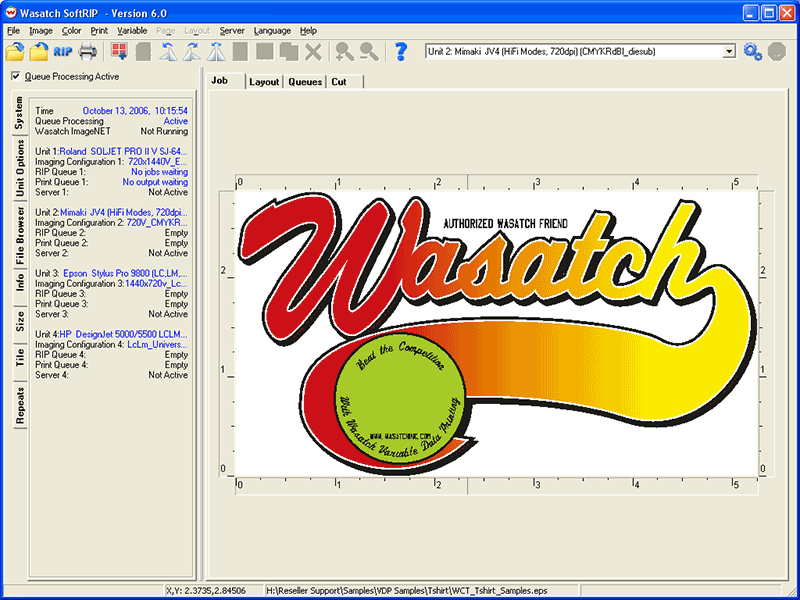Select the Tile side tab
The width and height of the screenshot is (800, 600).
[20, 358]
